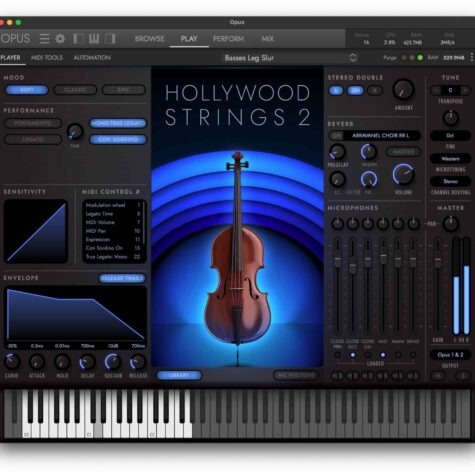
Task: Open the Stereo channel routing dropdown
Action: [x=450, y=182]
